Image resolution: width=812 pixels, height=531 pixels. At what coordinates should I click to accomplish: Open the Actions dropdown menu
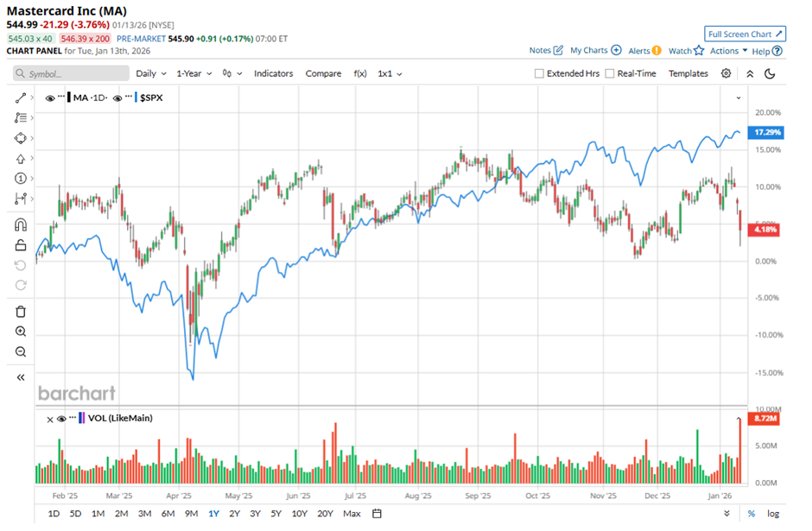[728, 51]
